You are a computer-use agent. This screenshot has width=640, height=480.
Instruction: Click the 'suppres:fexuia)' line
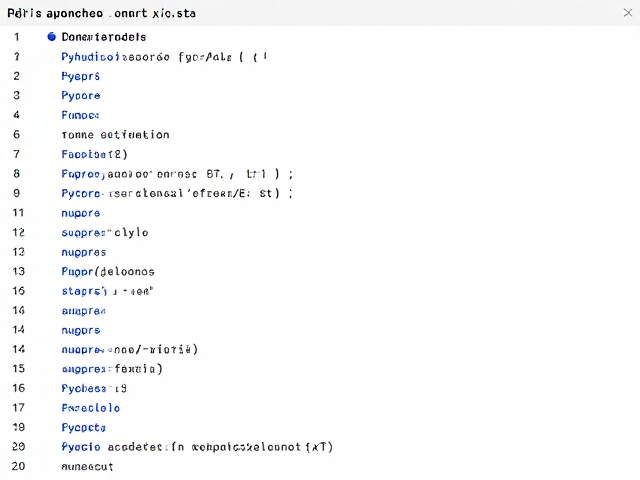(112, 369)
